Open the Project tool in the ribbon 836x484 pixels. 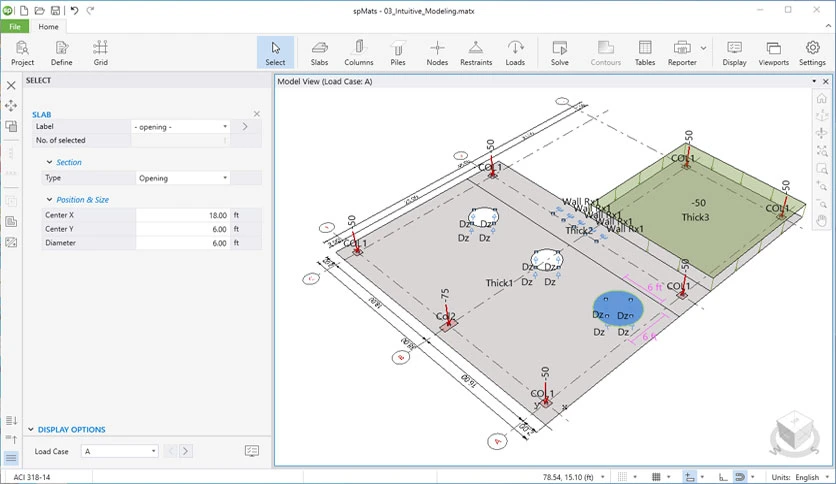click(x=22, y=53)
